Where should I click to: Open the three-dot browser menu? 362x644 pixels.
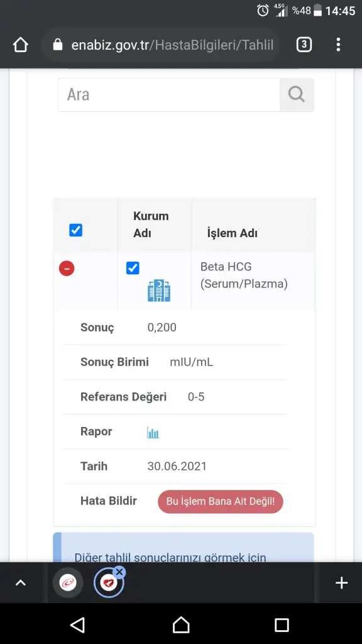[338, 45]
